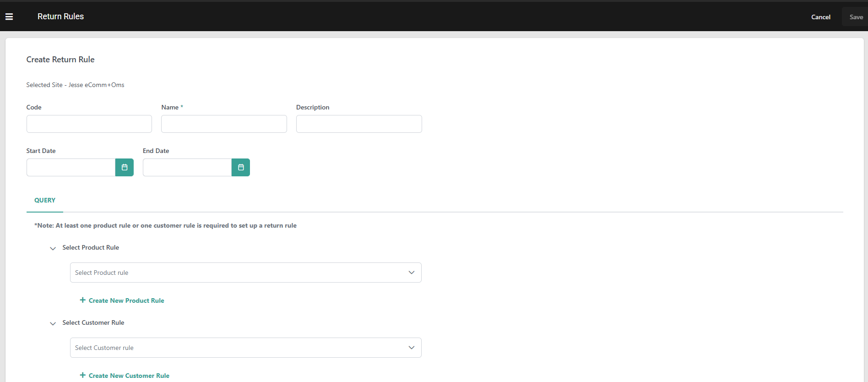
Task: Focus the Name input field
Action: [224, 124]
